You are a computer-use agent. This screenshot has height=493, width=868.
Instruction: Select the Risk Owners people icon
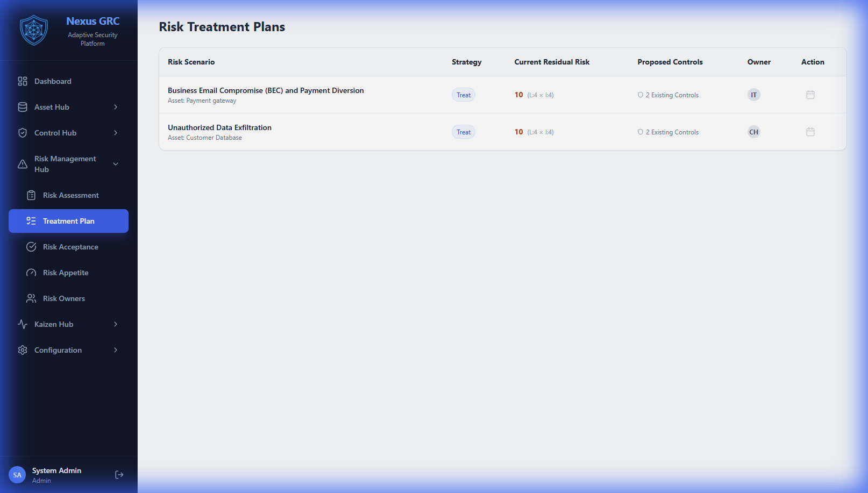click(x=32, y=298)
